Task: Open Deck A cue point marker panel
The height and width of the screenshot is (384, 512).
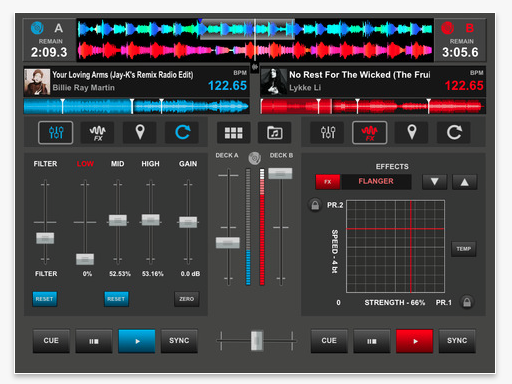Action: point(140,133)
